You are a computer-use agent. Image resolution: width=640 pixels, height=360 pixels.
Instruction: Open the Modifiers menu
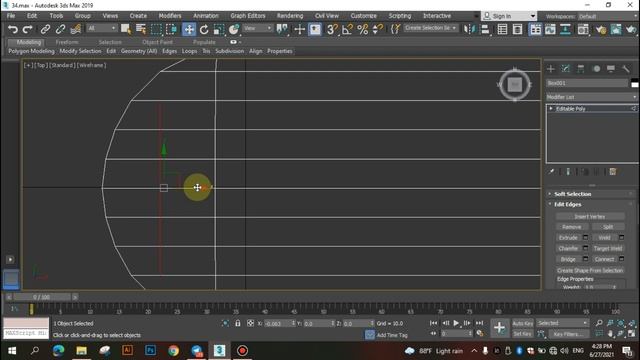pos(170,16)
